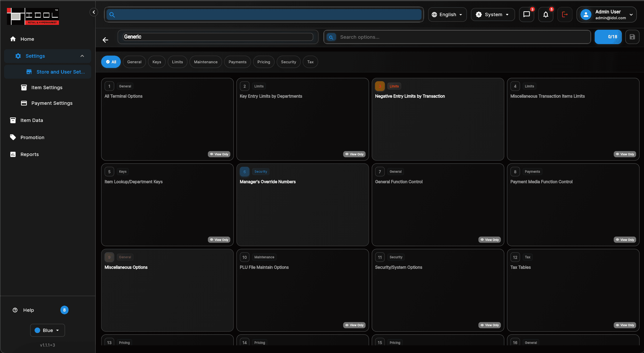Screen dimensions: 644x353
Task: Click the Help question mark icon
Action: (15, 310)
